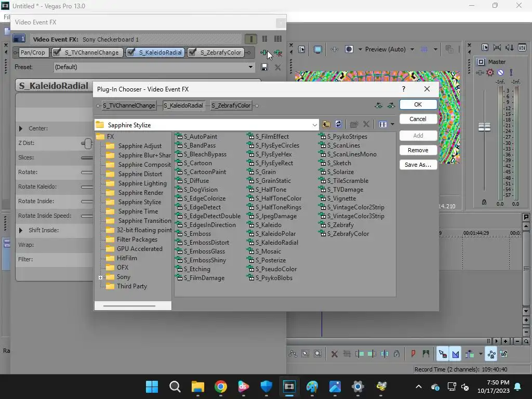532x399 pixels.
Task: Click the Up One Level folder icon
Action: pyautogui.click(x=326, y=125)
